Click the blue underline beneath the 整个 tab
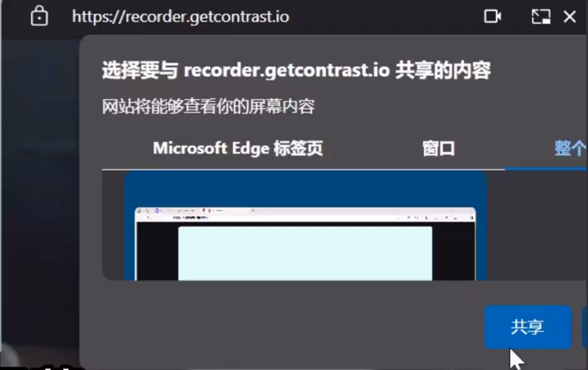The width and height of the screenshot is (588, 370). [546, 169]
